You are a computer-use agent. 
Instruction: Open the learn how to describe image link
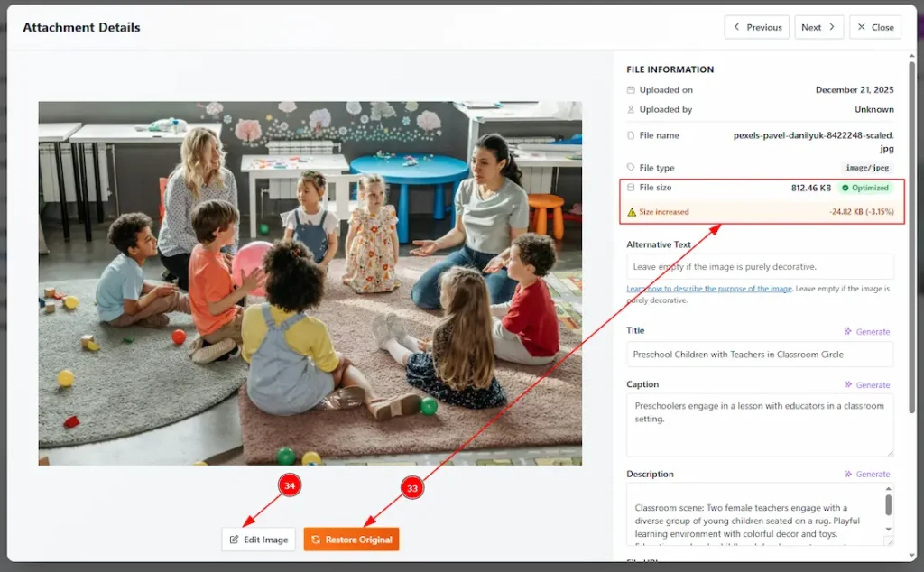[x=709, y=289]
